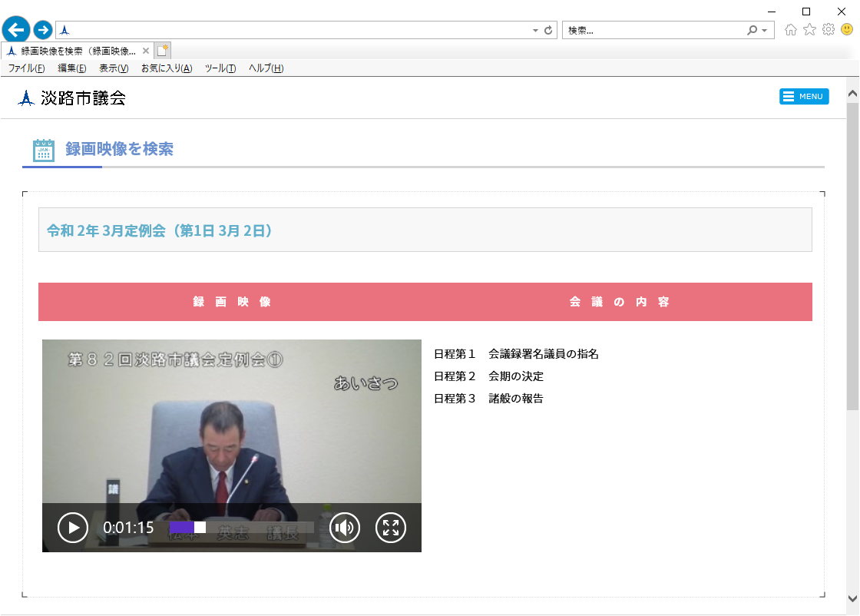Click the page scrollbar up arrow
This screenshot has height=616, width=860.
[x=852, y=94]
